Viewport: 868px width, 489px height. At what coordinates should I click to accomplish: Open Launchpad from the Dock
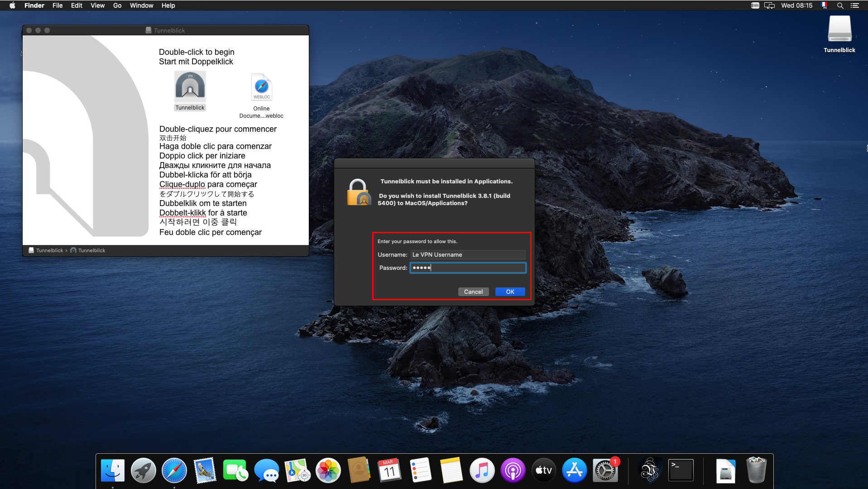[x=143, y=470]
